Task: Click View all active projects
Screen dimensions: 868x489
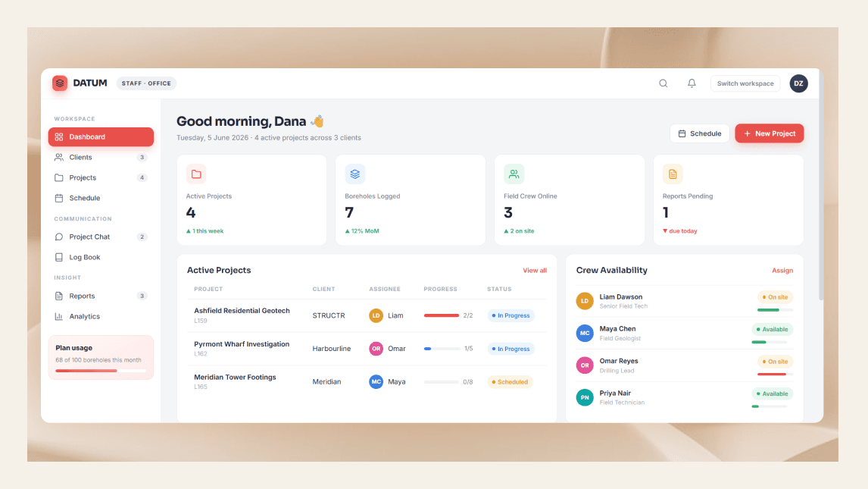Action: tap(535, 270)
